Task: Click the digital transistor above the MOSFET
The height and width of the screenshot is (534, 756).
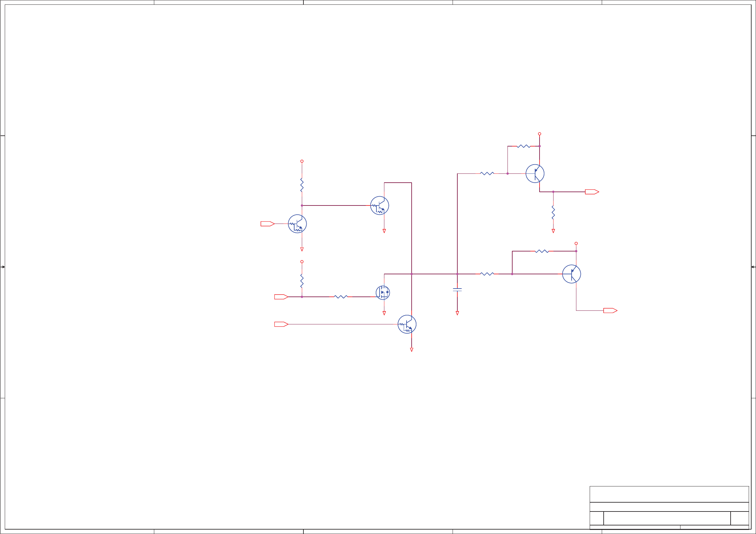Action: (x=379, y=205)
